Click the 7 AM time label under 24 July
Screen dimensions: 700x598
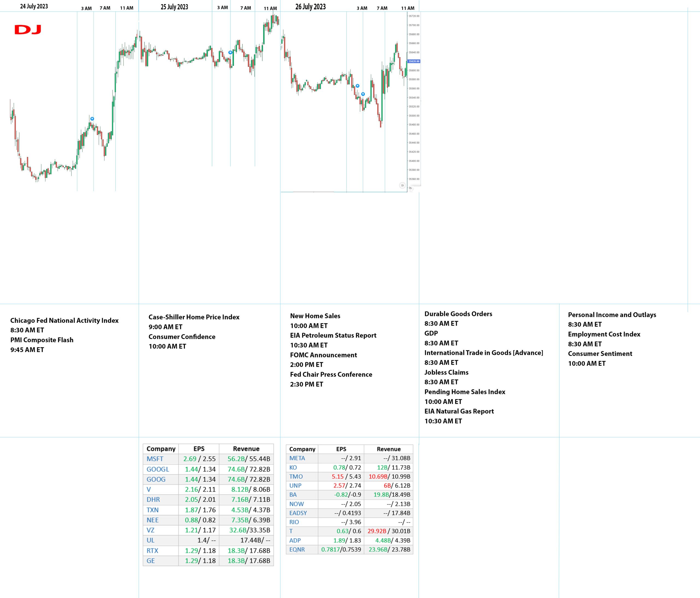click(105, 8)
